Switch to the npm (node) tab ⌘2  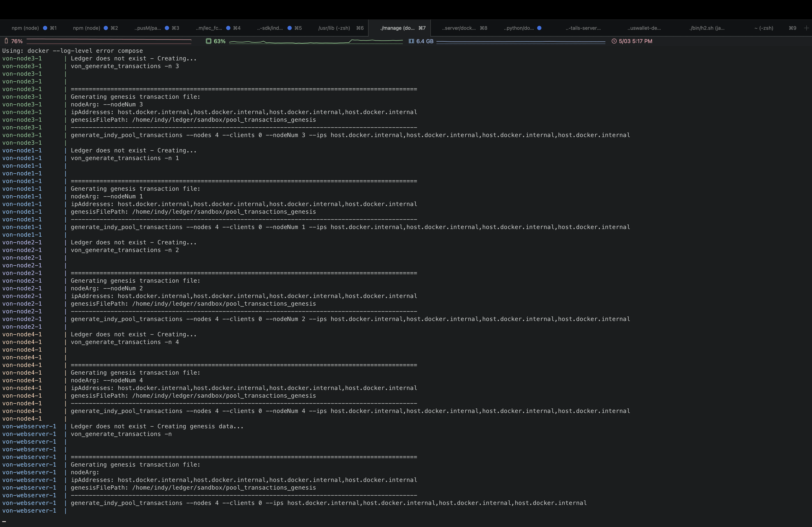coord(95,28)
